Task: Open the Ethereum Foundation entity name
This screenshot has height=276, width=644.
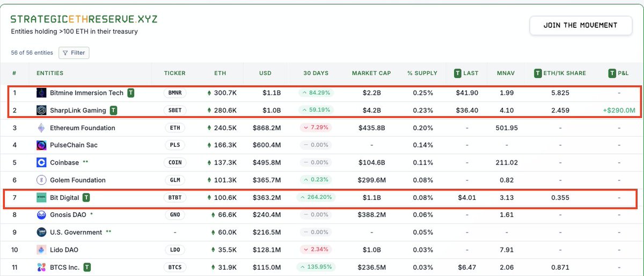Action: pos(83,128)
